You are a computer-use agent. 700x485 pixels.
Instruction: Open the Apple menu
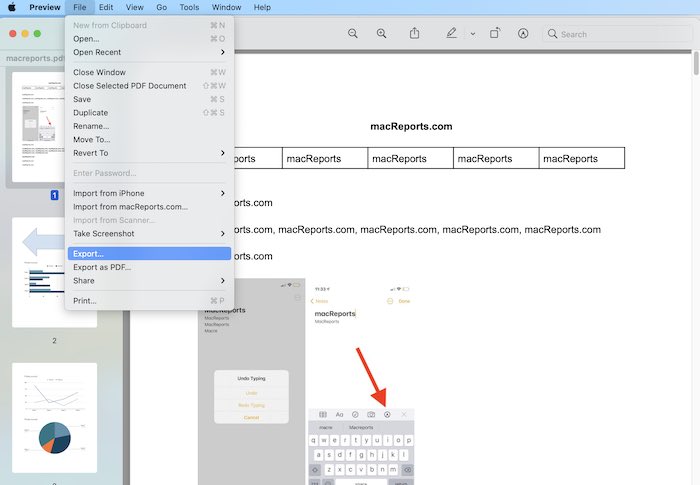click(x=12, y=7)
